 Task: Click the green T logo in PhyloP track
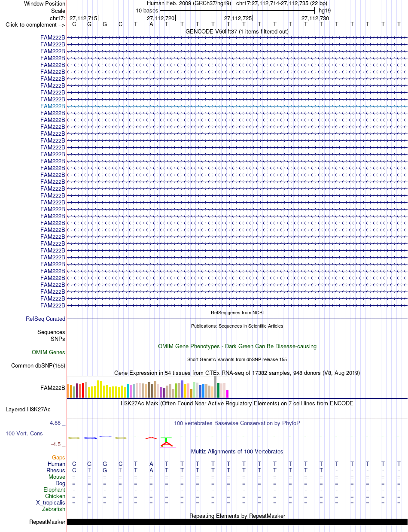167,440
